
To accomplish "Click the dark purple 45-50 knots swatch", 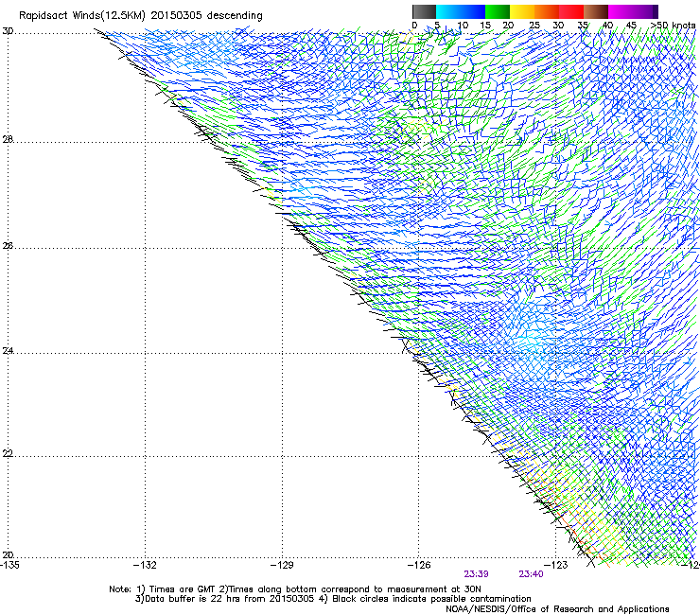I will coord(645,11).
